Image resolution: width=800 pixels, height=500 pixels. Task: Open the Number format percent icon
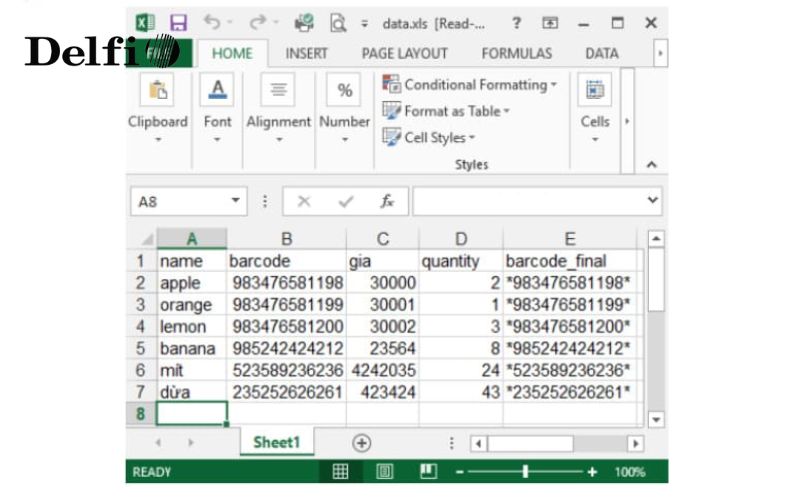tap(344, 91)
